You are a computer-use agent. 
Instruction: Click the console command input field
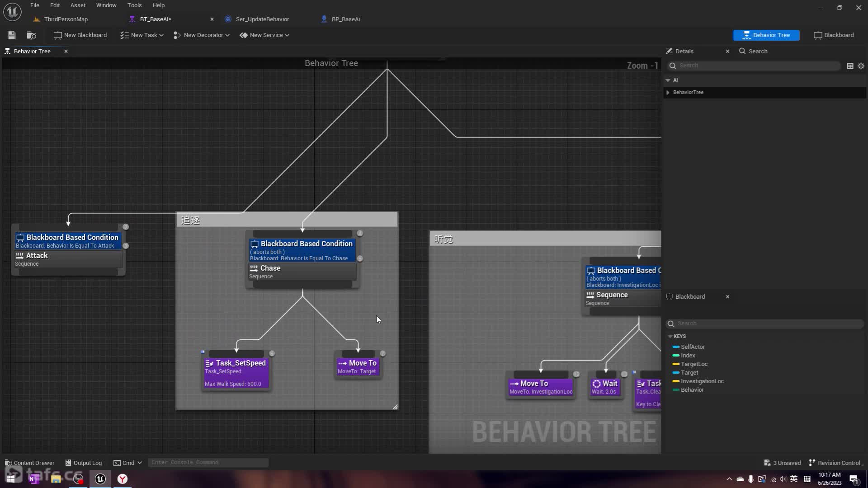[x=208, y=463]
